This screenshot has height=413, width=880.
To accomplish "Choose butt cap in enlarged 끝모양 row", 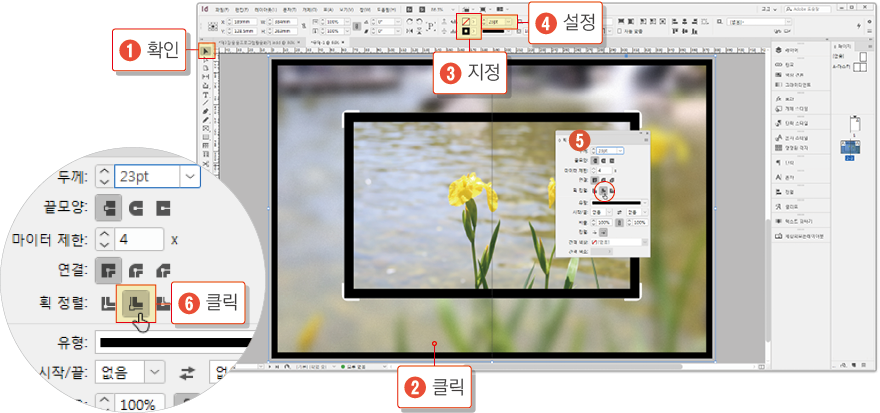I will 109,208.
